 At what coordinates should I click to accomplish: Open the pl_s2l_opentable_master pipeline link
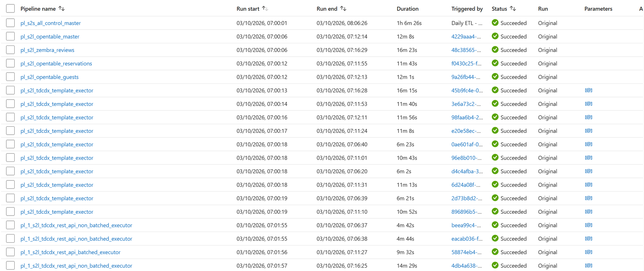point(50,37)
